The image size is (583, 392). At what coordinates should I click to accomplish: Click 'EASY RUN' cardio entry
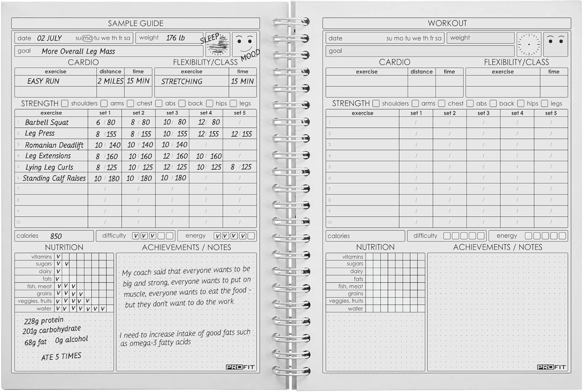click(43, 81)
